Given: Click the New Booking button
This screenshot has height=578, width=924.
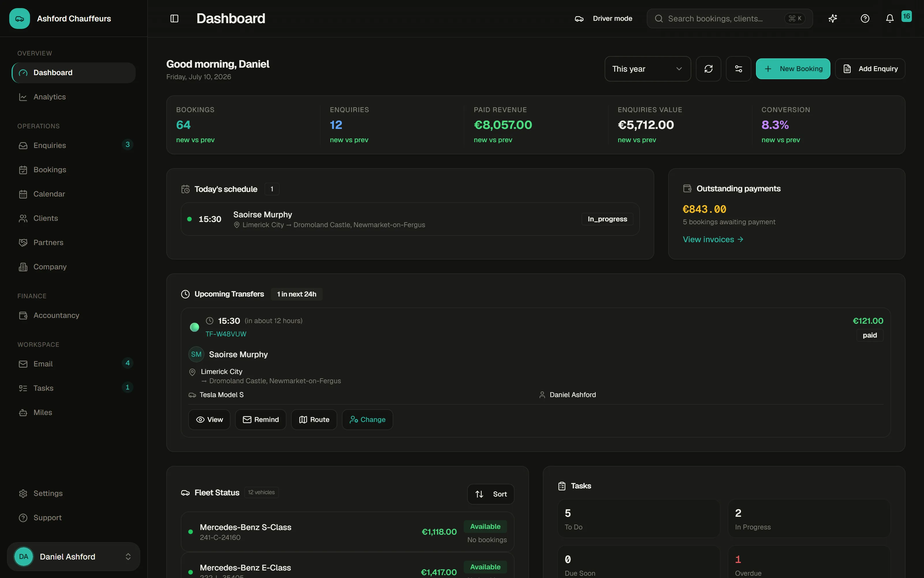Looking at the screenshot, I should (793, 69).
